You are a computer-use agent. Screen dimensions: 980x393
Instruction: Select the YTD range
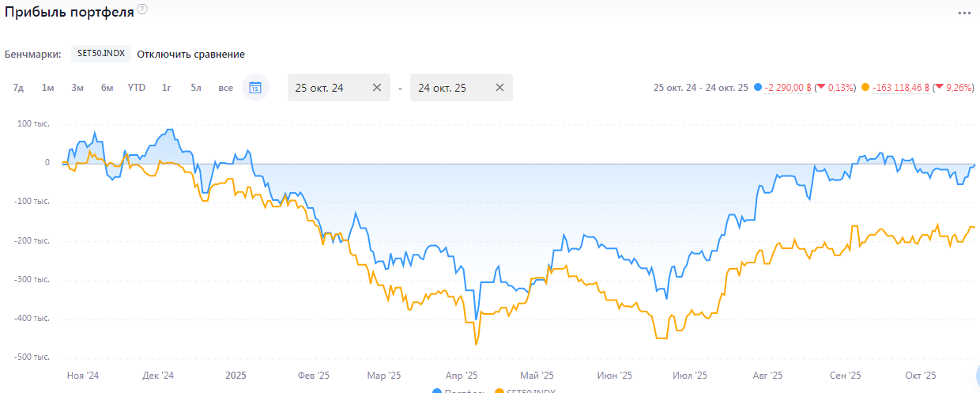coord(137,88)
